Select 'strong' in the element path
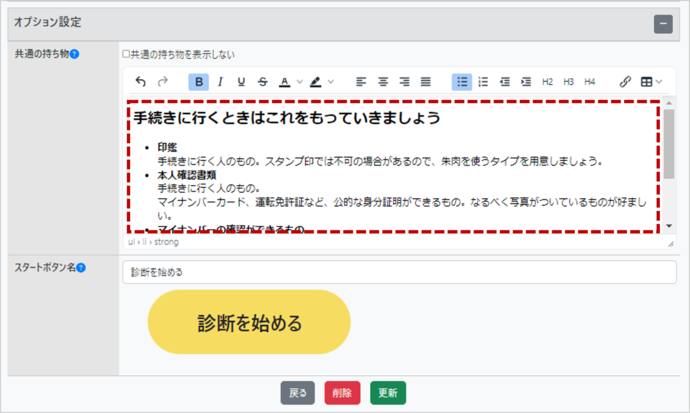Image resolution: width=690 pixels, height=413 pixels. point(166,242)
